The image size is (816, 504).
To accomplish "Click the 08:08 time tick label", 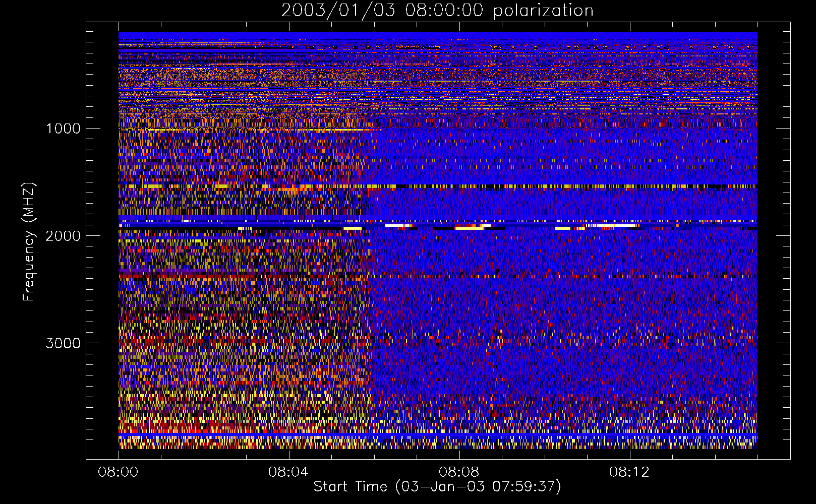I will [x=459, y=472].
